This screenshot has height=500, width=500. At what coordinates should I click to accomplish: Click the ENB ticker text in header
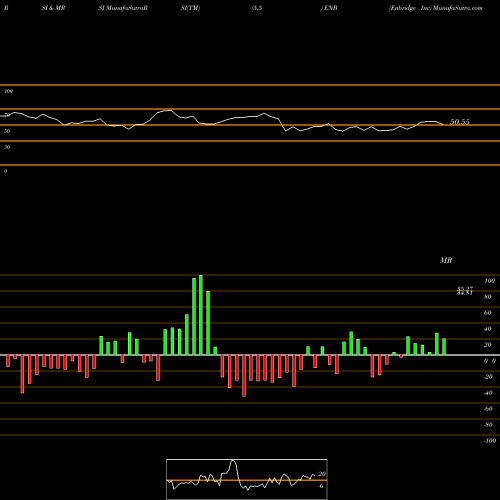click(x=331, y=8)
